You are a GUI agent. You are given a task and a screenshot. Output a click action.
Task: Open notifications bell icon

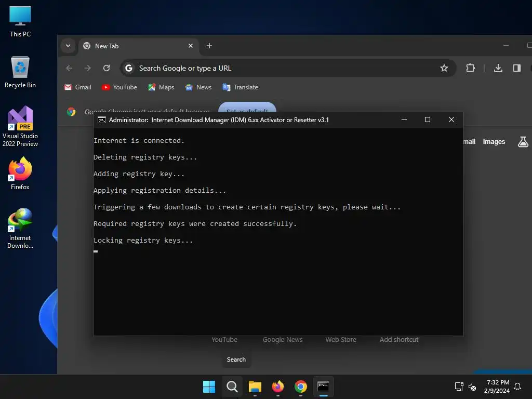pos(517,387)
